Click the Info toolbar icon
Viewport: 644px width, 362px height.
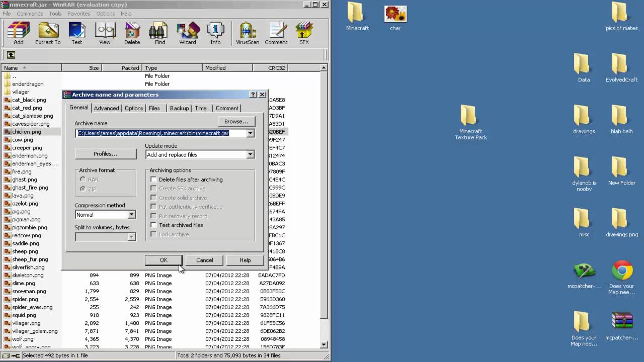point(215,34)
